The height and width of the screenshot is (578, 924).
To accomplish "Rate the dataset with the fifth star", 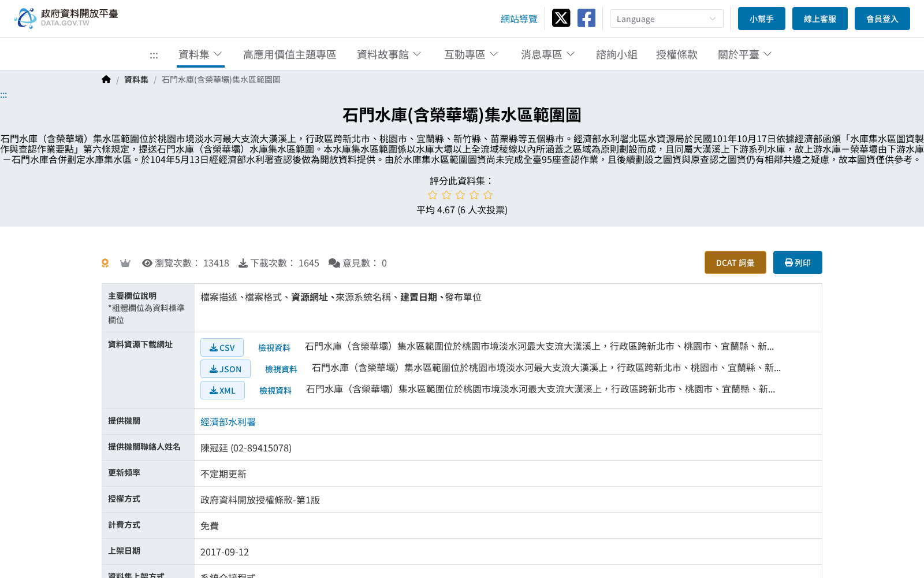I will [x=488, y=195].
